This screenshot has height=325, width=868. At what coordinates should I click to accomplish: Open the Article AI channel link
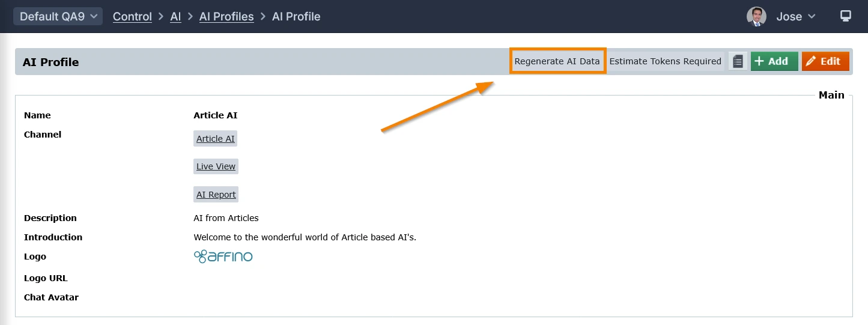[216, 139]
